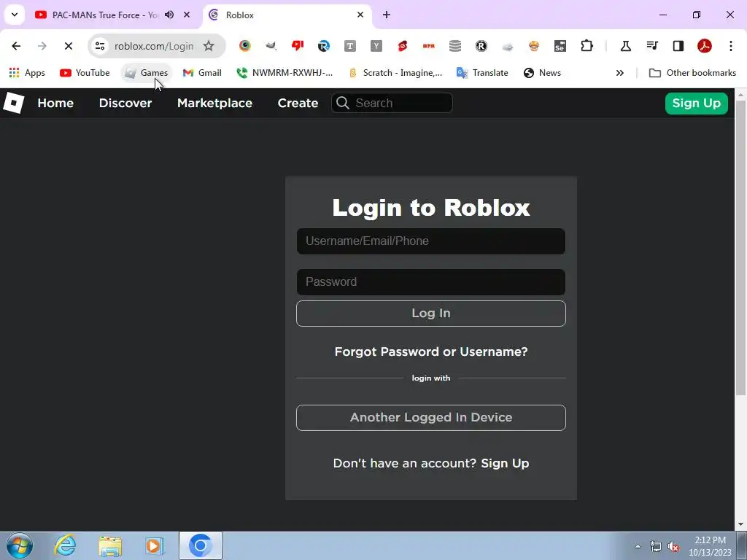Close the Roblox tab
This screenshot has height=560, width=747.
point(360,15)
